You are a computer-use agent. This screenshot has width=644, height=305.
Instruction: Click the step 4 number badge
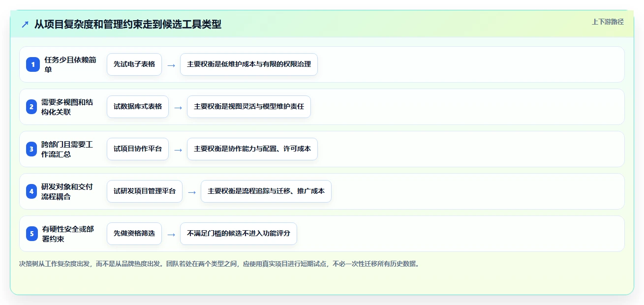click(31, 191)
